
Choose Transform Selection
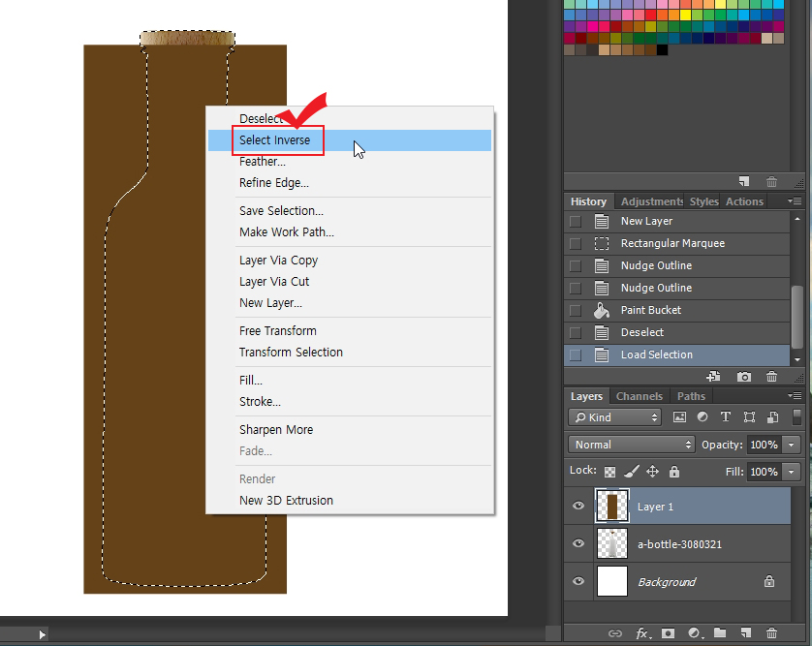[x=350, y=352]
